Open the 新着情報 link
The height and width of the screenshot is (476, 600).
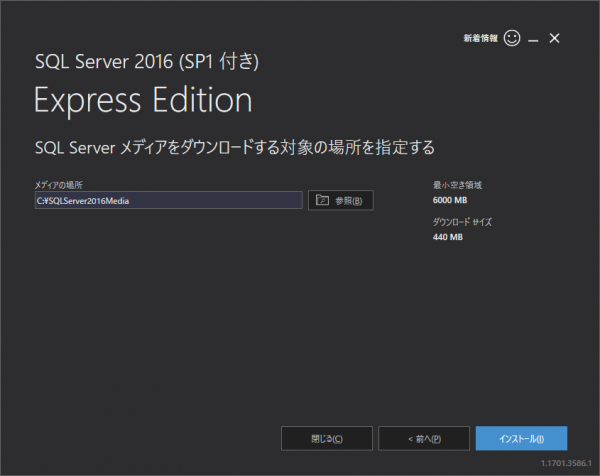481,38
